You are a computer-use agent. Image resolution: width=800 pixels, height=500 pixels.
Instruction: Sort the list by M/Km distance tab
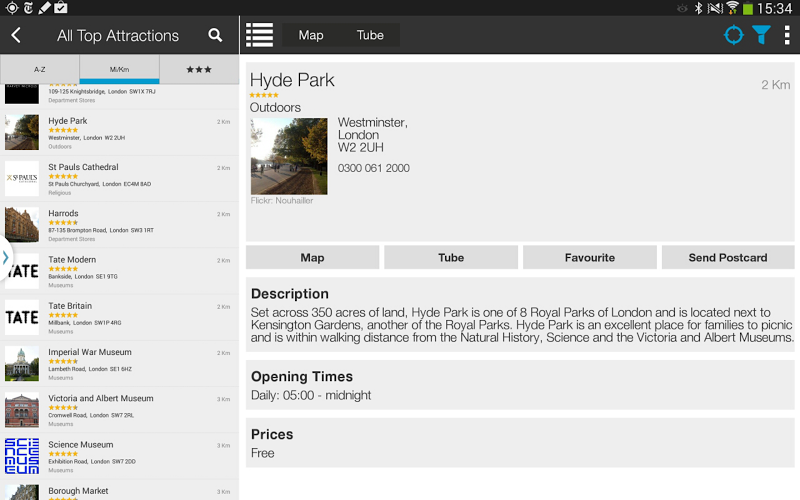pos(119,69)
